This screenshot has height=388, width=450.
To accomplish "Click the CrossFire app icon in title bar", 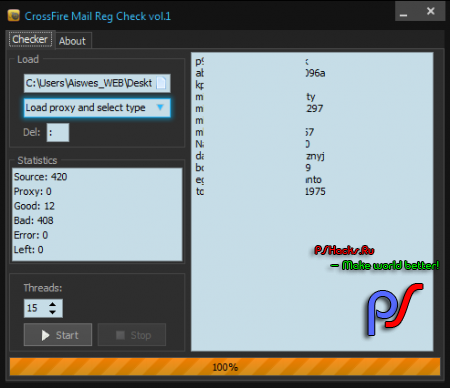I will [14, 15].
